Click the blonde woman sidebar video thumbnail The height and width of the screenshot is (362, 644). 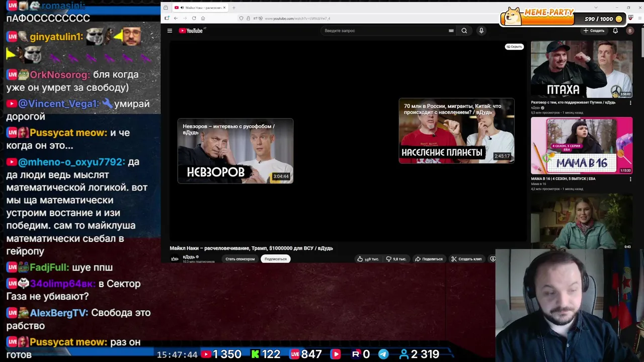[x=582, y=222]
